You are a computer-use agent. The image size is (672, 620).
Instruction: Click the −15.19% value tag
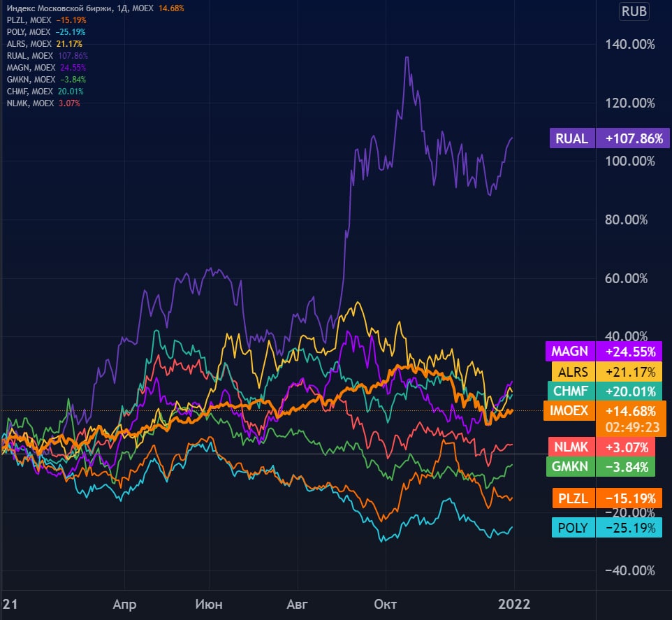(629, 498)
